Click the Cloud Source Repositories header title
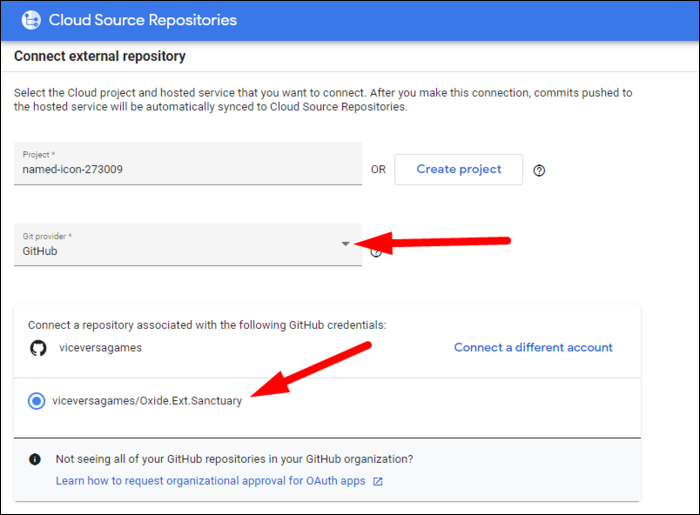 point(143,19)
